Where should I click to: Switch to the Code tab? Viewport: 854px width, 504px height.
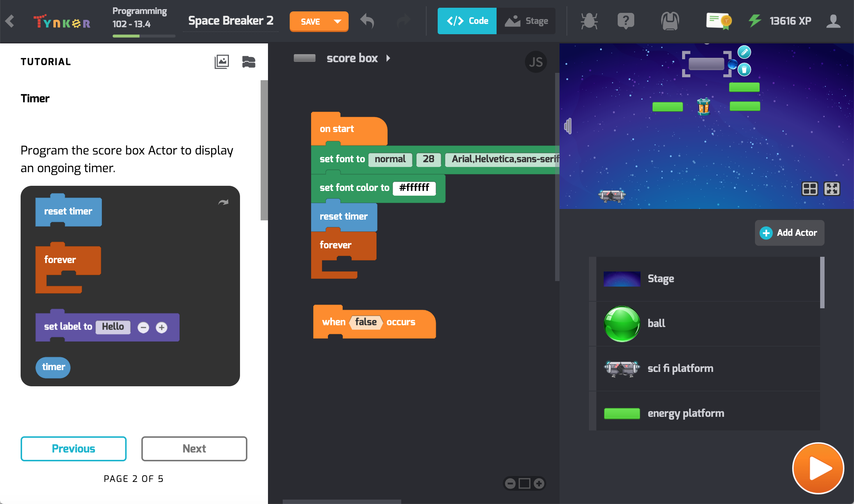point(467,21)
